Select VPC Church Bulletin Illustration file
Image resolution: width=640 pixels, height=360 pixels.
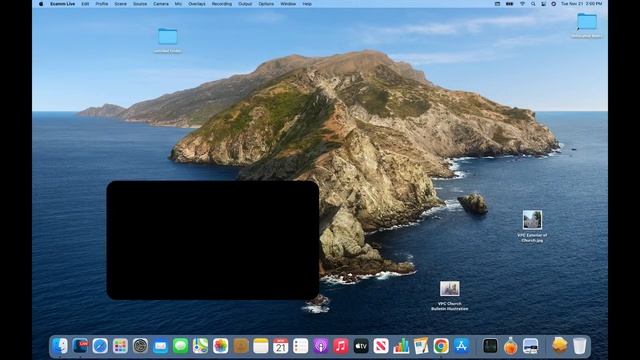pyautogui.click(x=449, y=288)
